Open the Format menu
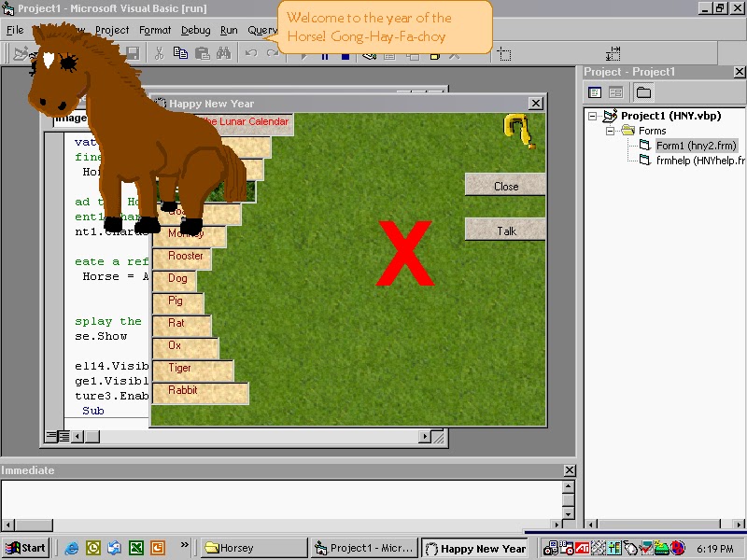The width and height of the screenshot is (747, 560). click(155, 30)
